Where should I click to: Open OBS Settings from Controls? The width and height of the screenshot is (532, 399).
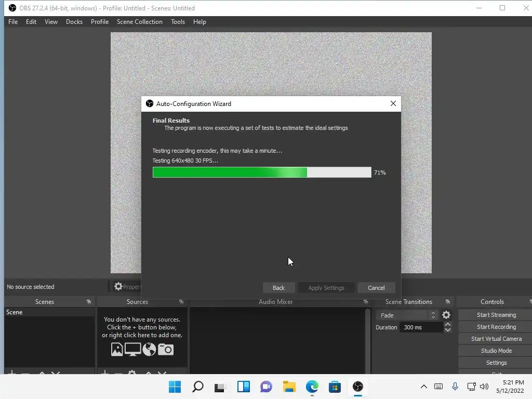tap(496, 363)
